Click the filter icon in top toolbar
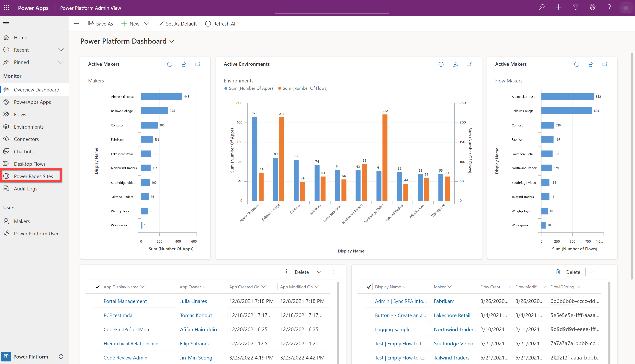Image resolution: width=635 pixels, height=364 pixels. [576, 8]
